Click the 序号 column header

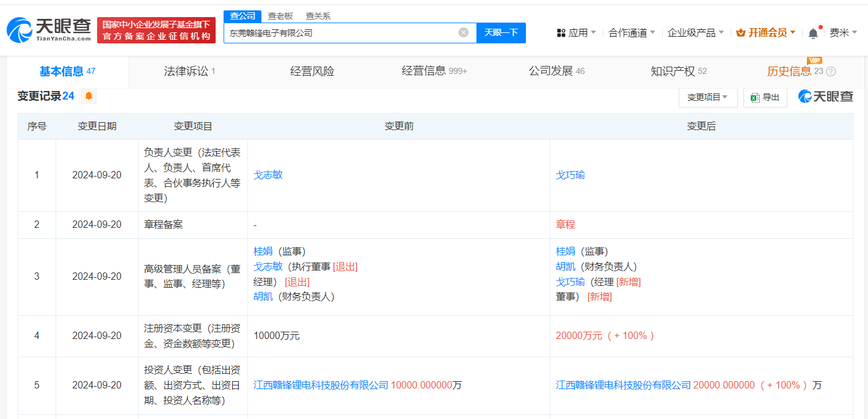pyautogui.click(x=37, y=126)
